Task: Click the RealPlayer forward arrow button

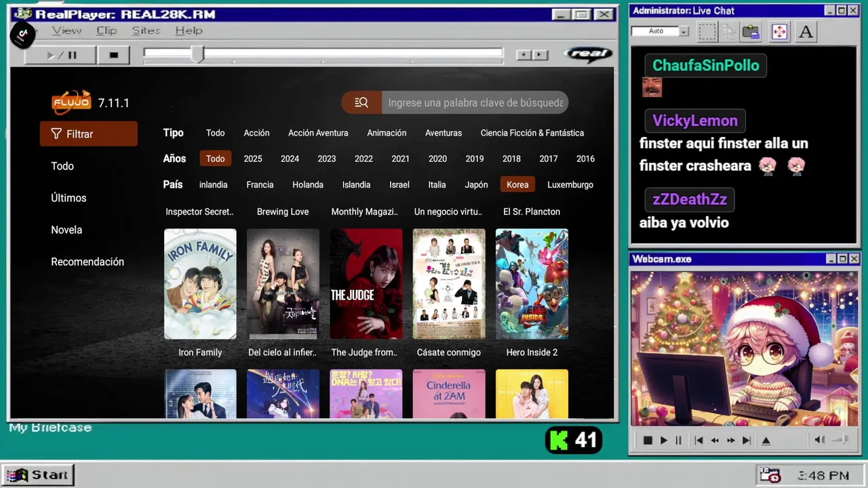Action: pyautogui.click(x=540, y=55)
